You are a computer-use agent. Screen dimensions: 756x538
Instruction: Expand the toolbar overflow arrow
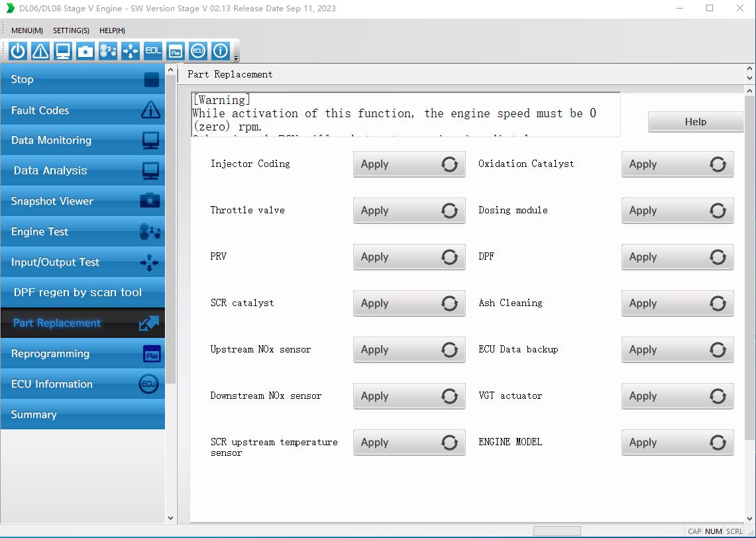coord(237,58)
